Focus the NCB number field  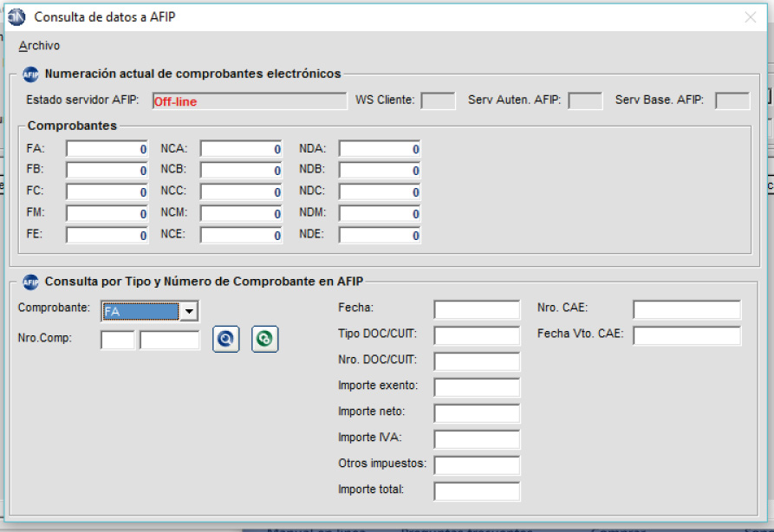(x=241, y=171)
